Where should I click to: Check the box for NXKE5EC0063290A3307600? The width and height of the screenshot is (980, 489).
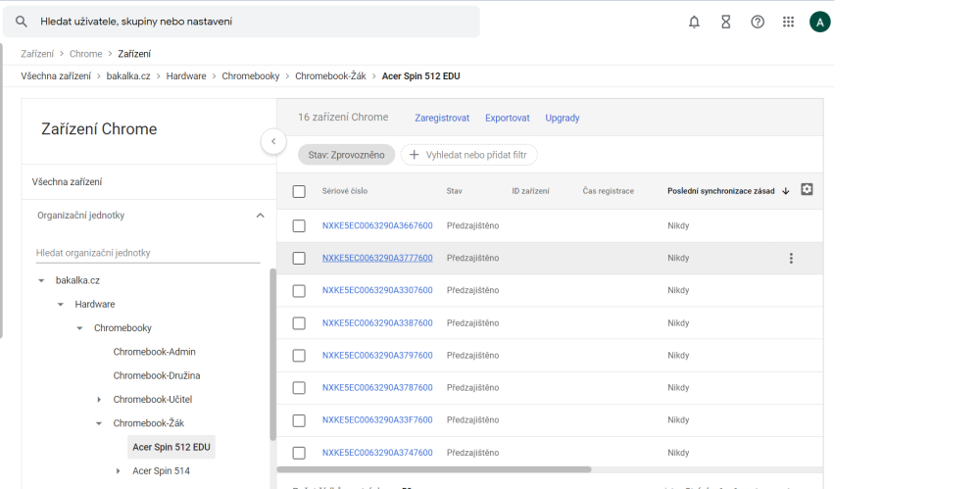tap(299, 291)
